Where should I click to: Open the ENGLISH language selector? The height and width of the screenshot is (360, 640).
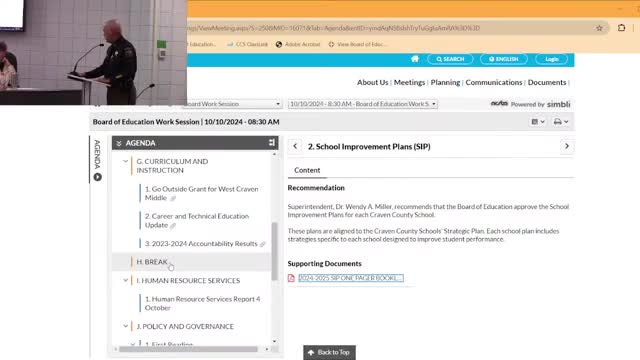pyautogui.click(x=504, y=59)
